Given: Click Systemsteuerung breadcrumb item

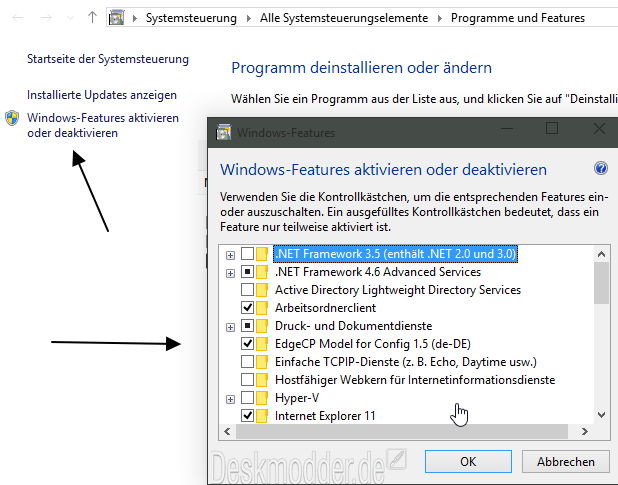Looking at the screenshot, I should pyautogui.click(x=191, y=18).
